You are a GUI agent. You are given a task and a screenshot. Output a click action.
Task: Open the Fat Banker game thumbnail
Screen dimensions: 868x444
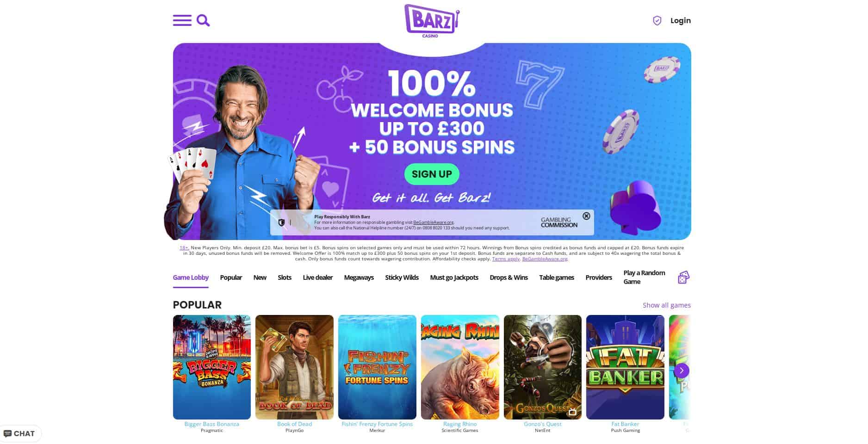point(625,367)
